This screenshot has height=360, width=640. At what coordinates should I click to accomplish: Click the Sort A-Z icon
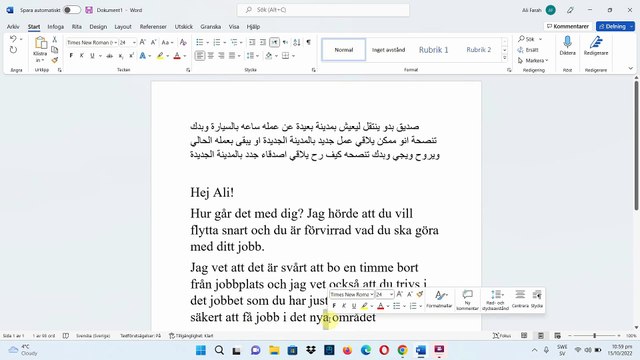297,42
